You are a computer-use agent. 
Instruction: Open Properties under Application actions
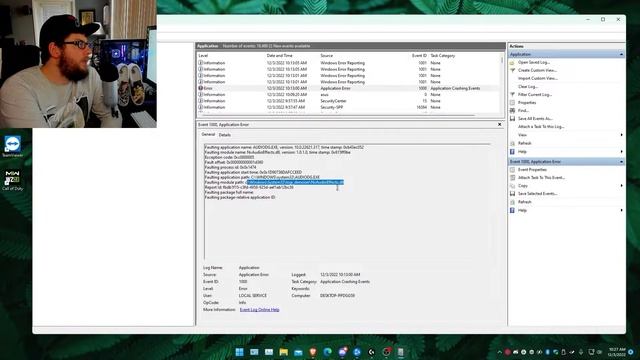point(527,102)
